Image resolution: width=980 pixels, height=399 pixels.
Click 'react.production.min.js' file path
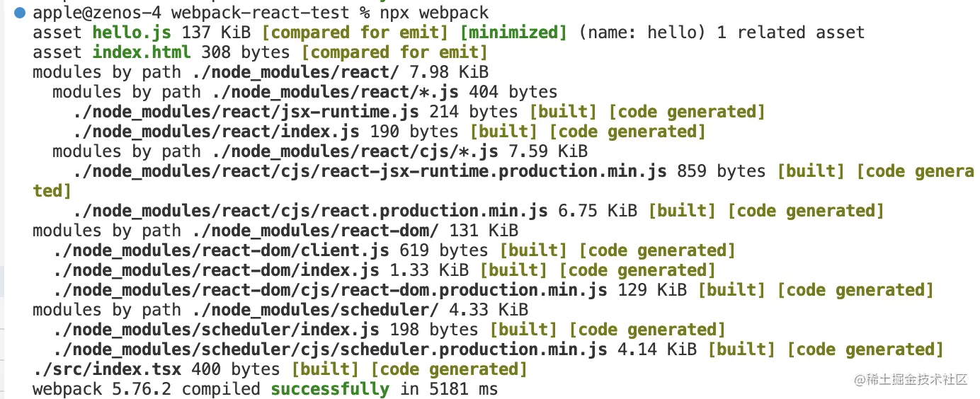tap(310, 211)
